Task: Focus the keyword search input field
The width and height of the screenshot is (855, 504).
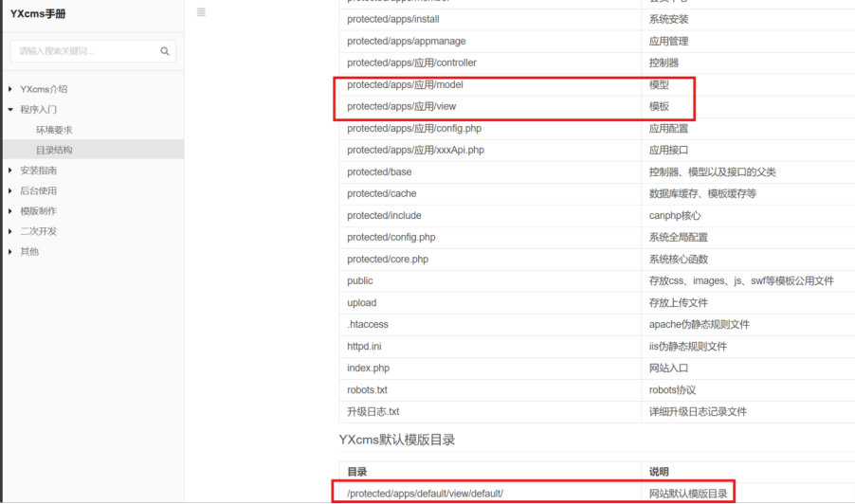Action: (x=93, y=51)
